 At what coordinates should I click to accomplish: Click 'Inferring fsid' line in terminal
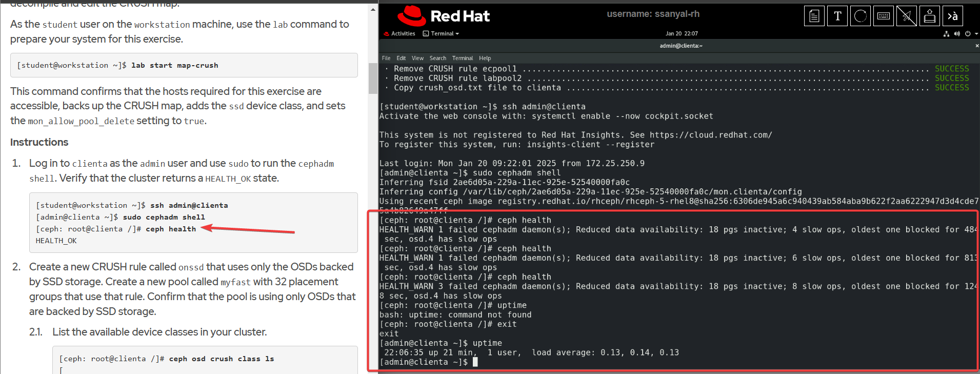tap(505, 182)
